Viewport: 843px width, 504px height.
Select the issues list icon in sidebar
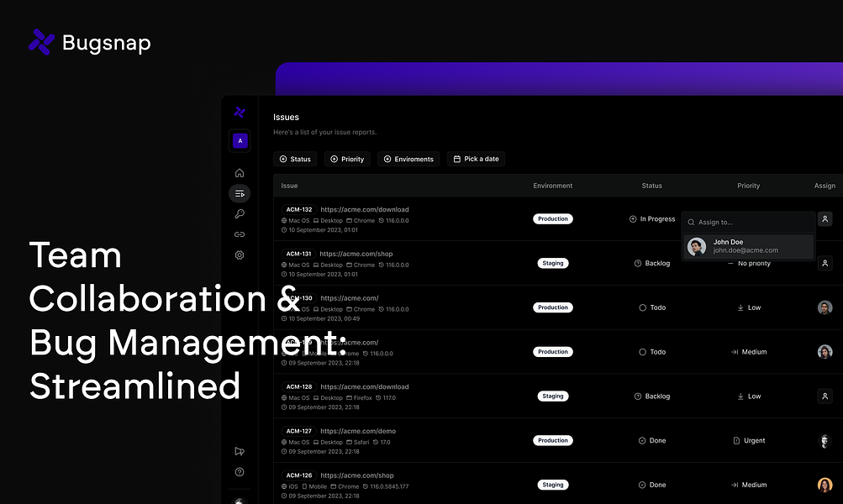pos(240,193)
